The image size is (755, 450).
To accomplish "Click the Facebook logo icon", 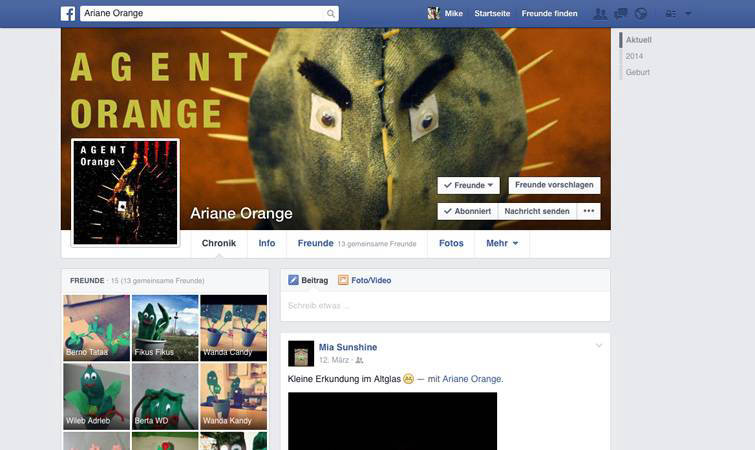I will point(68,14).
